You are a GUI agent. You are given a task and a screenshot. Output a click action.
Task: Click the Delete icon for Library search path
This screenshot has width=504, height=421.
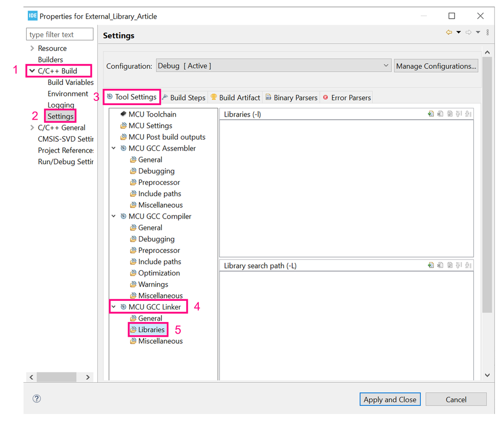click(440, 266)
